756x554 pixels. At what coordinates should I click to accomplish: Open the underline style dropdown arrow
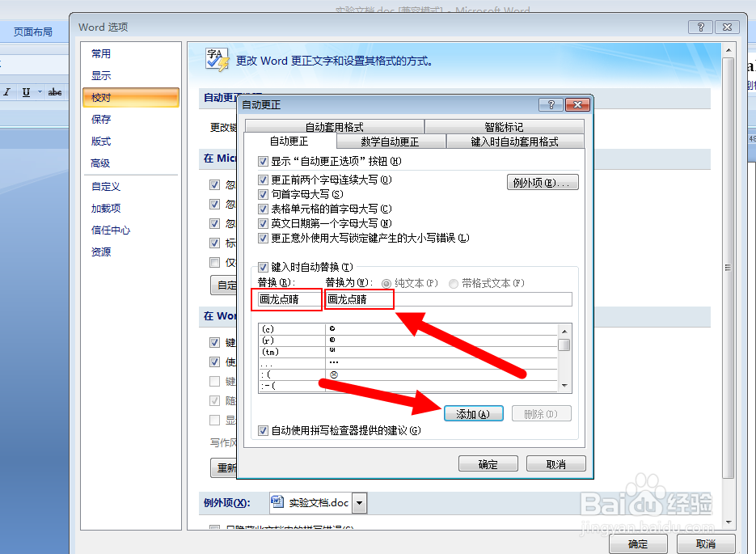click(40, 92)
